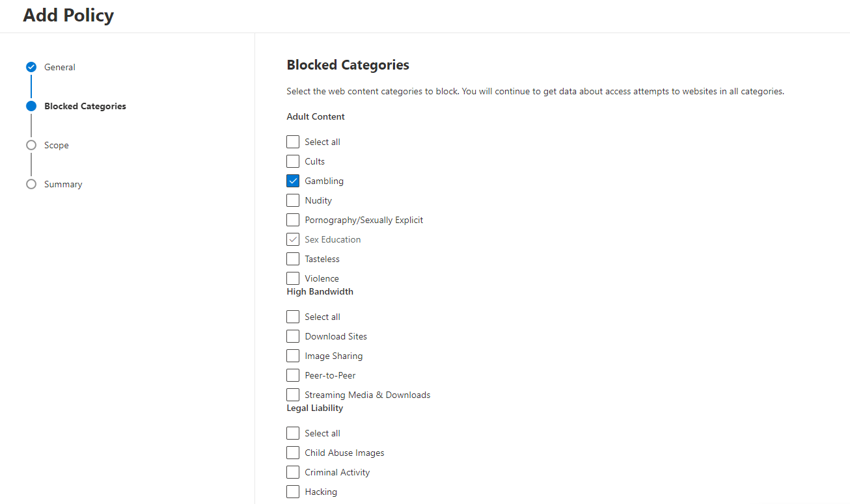Screen dimensions: 850x504
Task: Toggle the Sex Education checkbox
Action: tap(293, 239)
